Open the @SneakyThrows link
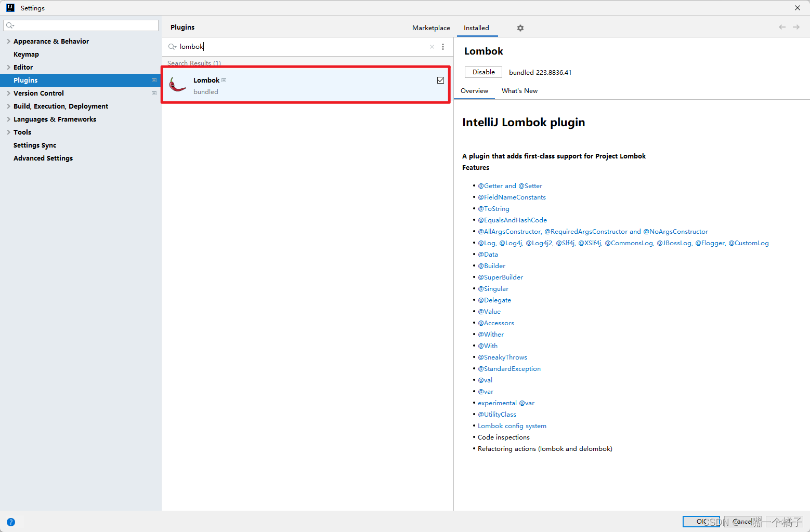810x532 pixels. pos(502,357)
